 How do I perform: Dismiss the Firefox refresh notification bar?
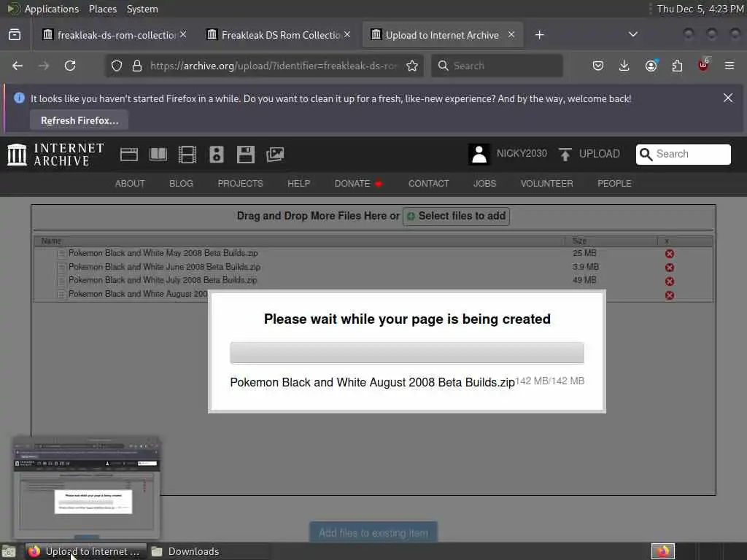point(728,98)
